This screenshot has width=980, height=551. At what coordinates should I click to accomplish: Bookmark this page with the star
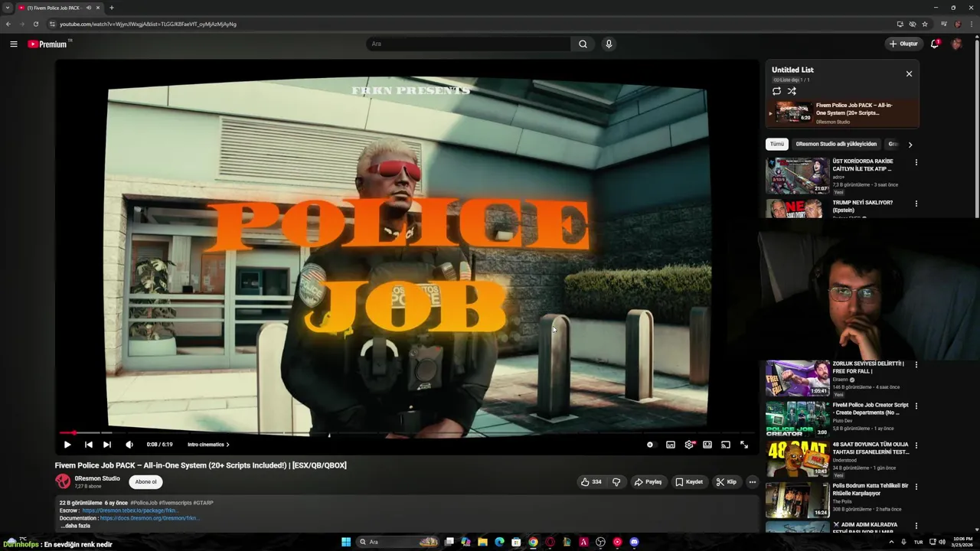tap(925, 24)
